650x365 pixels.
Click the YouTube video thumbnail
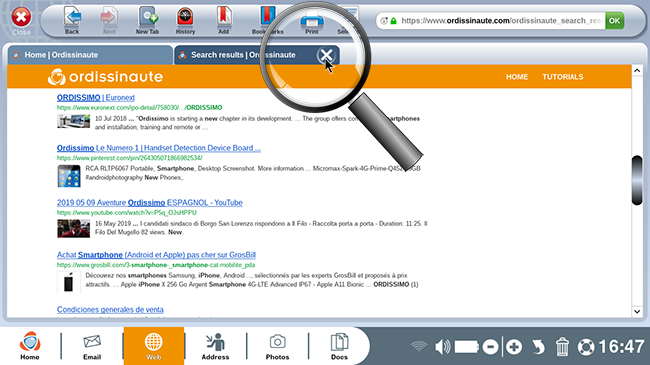73,229
